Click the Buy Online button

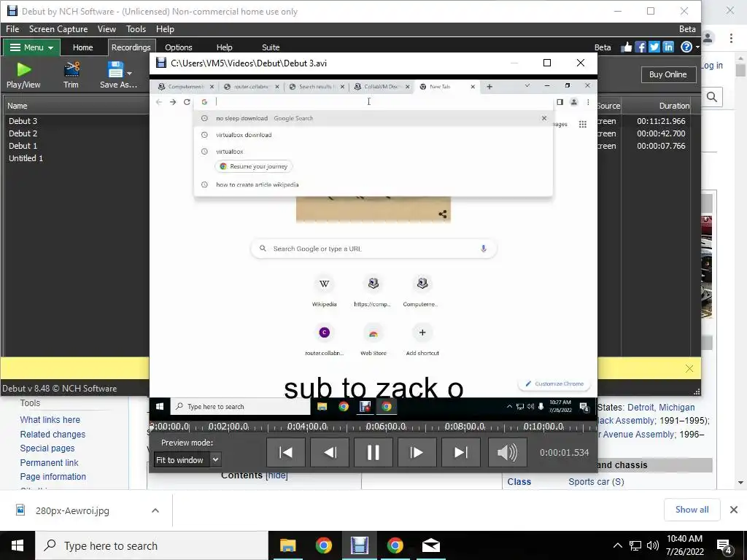click(x=668, y=74)
